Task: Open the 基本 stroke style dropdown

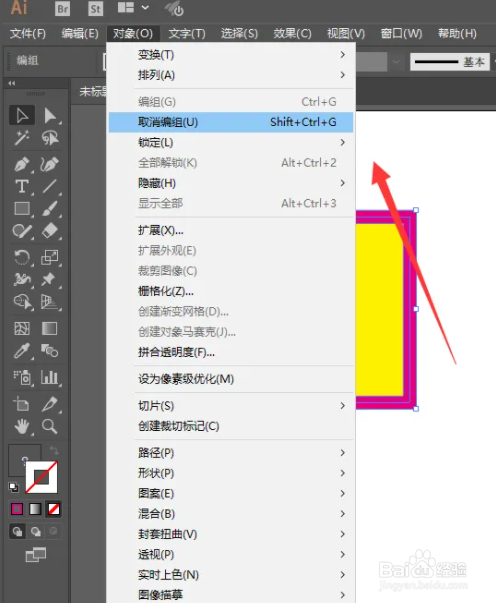Action: pos(450,62)
